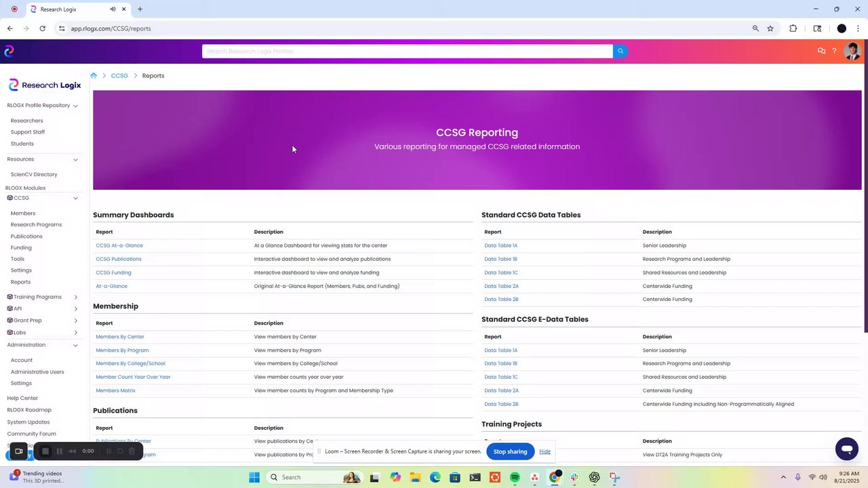Viewport: 868px width, 488px height.
Task: Mute the tab audio speaker icon
Action: pyautogui.click(x=113, y=9)
